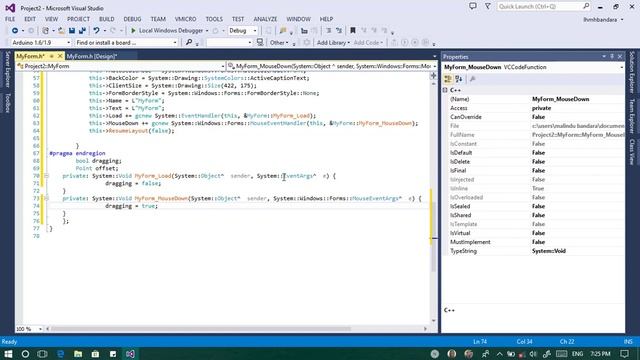Open the MyForm_MouseDown member dropdown
This screenshot has width=640, height=360.
point(332,66)
